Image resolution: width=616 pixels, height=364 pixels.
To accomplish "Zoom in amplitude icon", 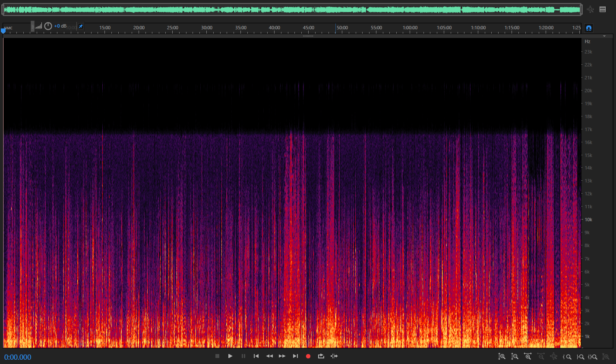I will 502,357.
